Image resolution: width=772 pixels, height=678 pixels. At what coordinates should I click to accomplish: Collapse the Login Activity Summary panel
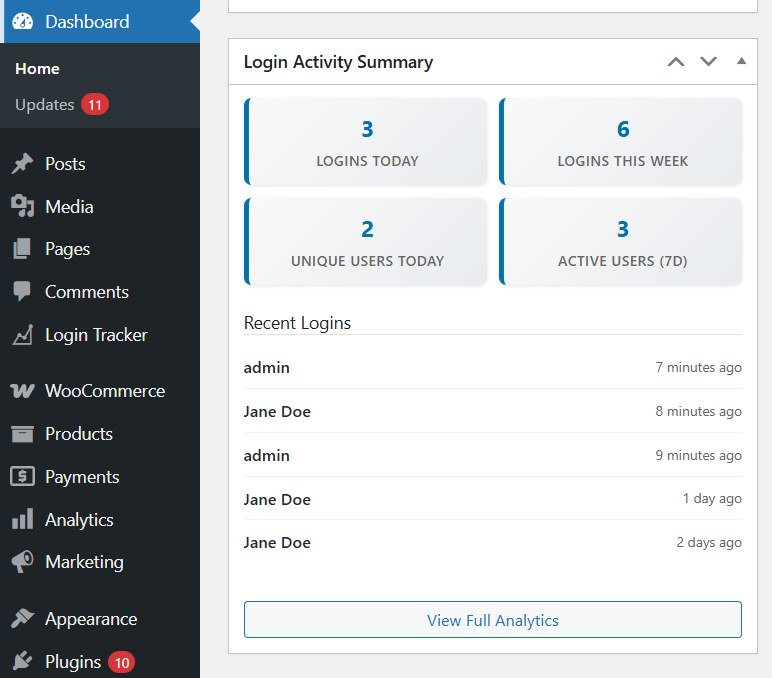(741, 62)
